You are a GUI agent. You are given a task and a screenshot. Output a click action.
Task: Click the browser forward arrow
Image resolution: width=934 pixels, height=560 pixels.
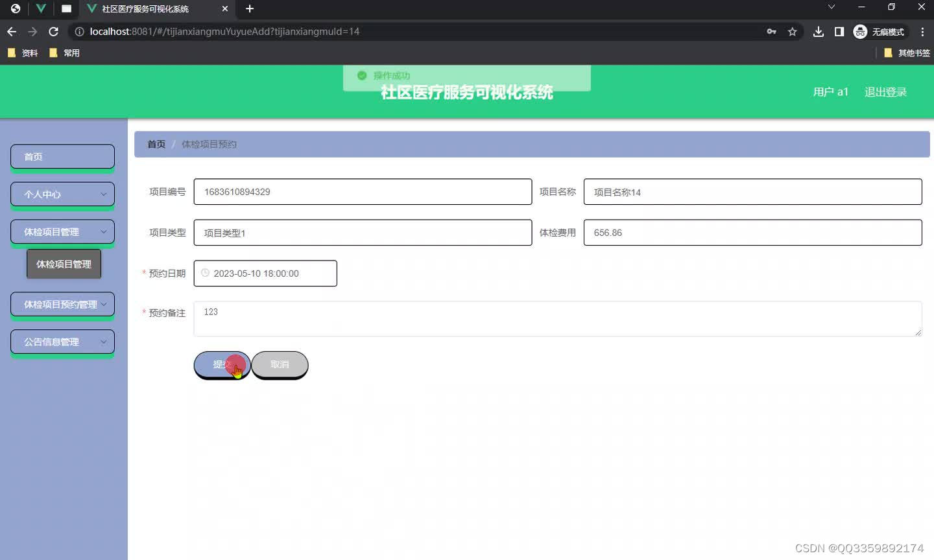pos(32,31)
